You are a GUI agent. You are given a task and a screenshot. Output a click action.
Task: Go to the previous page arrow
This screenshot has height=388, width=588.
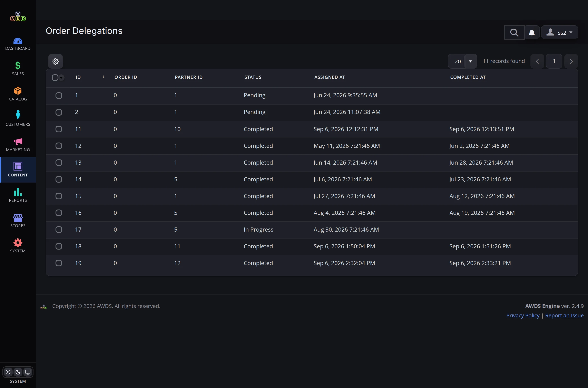click(537, 61)
